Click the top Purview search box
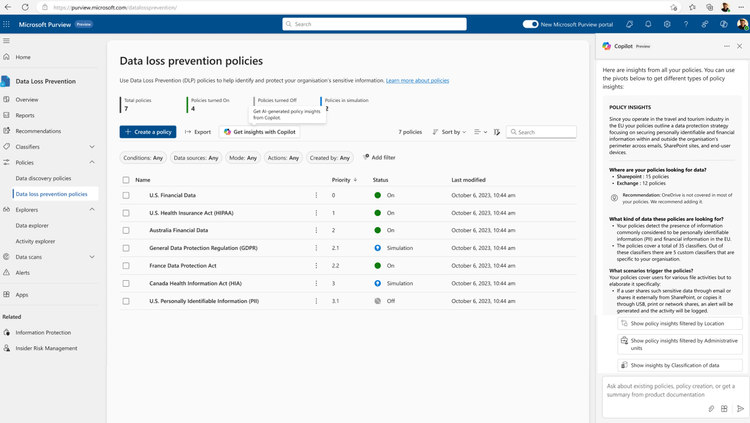Image resolution: width=750 pixels, height=423 pixels. [x=375, y=24]
